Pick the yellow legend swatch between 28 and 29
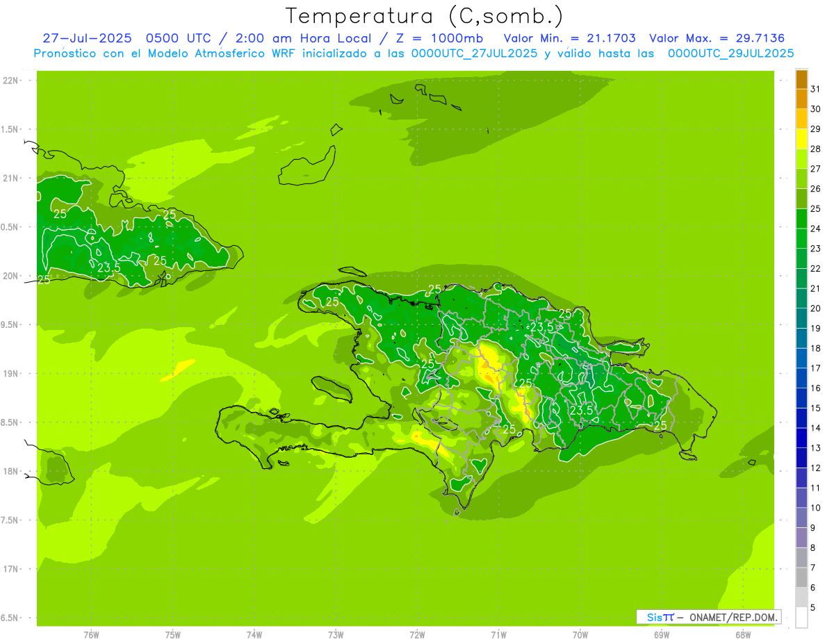Screen dimensions: 834x644 coord(801,138)
